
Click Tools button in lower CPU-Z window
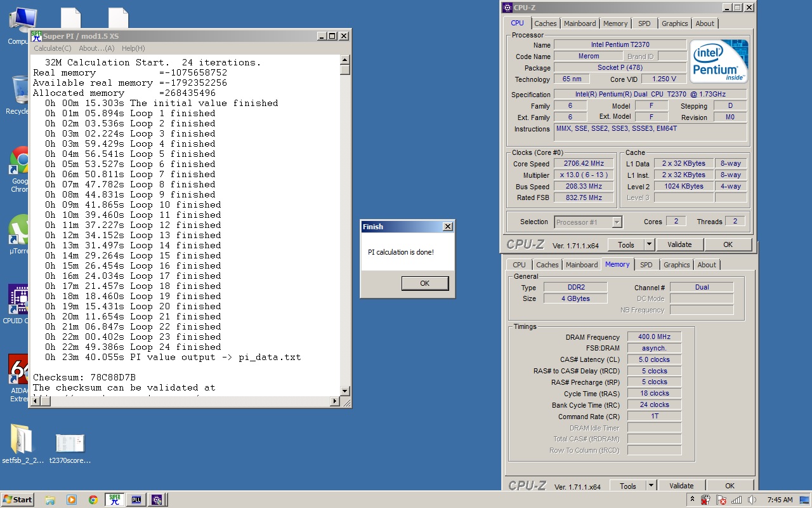[628, 486]
